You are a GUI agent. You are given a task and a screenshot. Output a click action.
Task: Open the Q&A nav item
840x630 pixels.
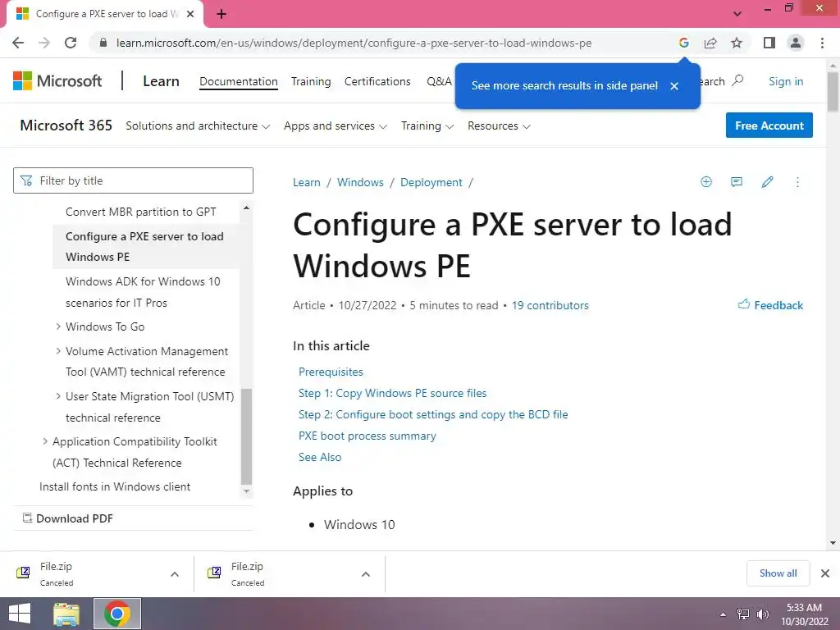click(x=439, y=81)
